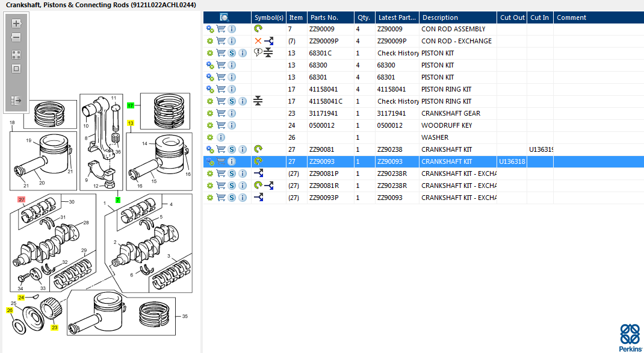The image size is (644, 353).
Task: Click the supersession arrow symbol for ZZ90081
Action: [x=258, y=149]
